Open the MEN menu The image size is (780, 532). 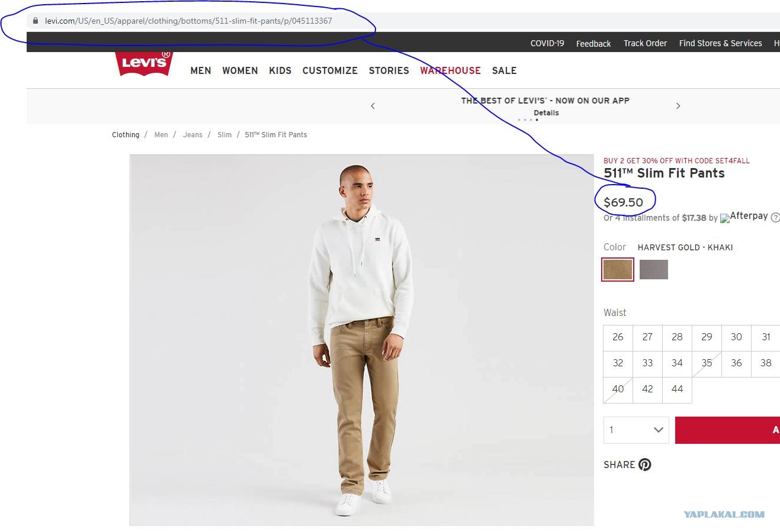[201, 70]
